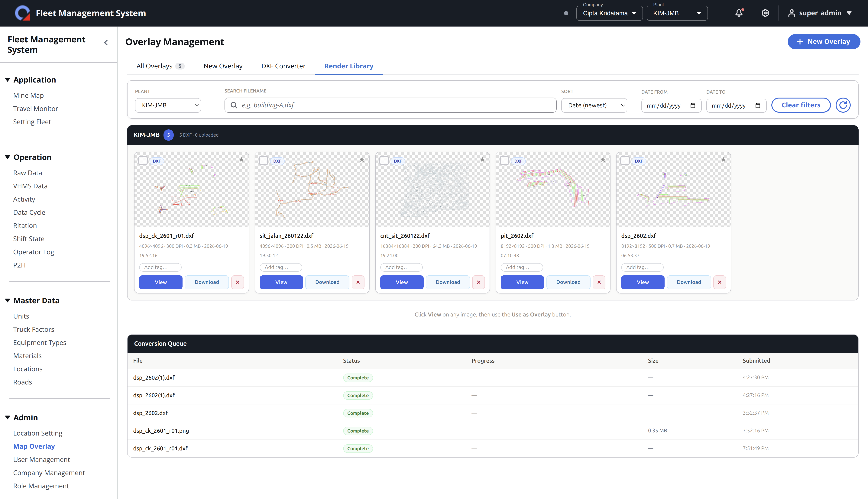Remove cnt_sit_260122.dxf using red X

pyautogui.click(x=479, y=282)
